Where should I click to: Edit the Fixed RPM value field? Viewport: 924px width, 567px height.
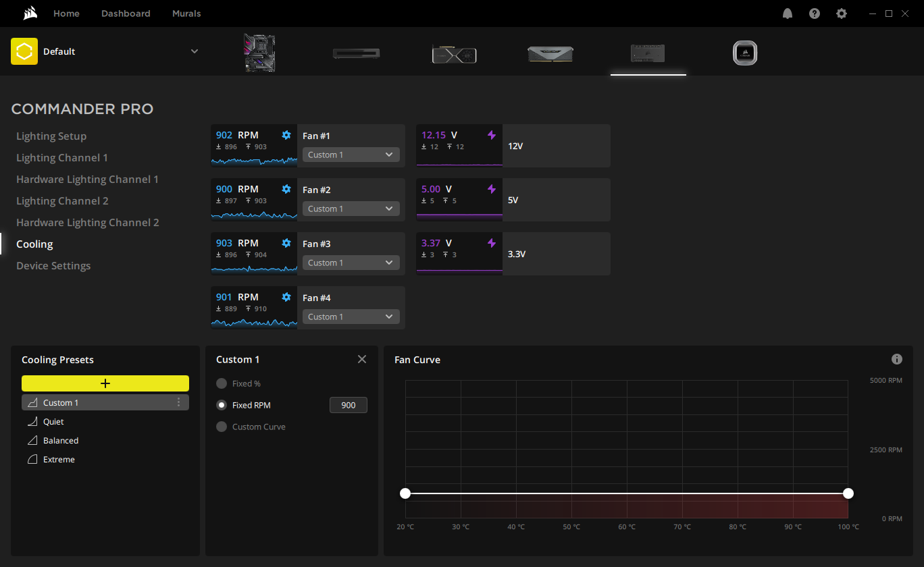[x=349, y=404]
